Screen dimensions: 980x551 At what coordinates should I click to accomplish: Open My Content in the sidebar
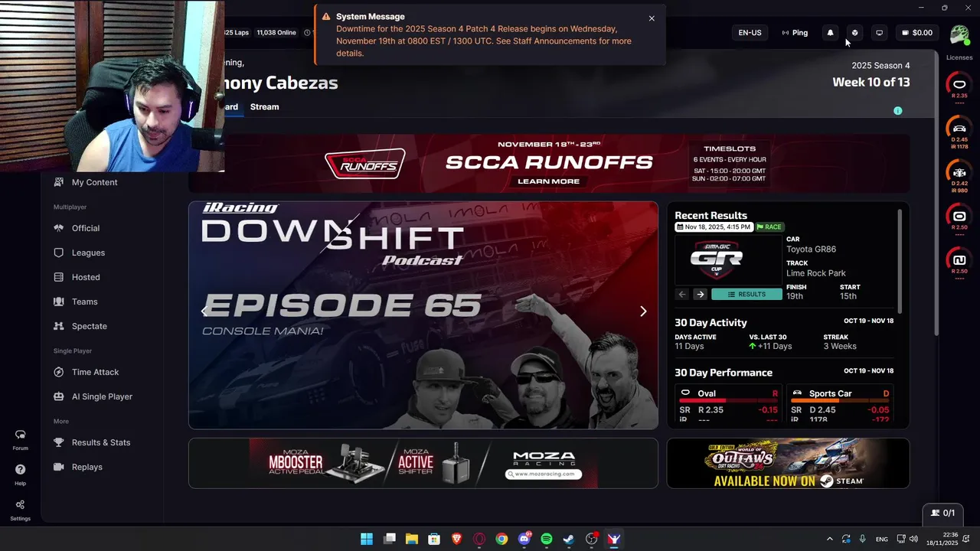[x=86, y=182]
